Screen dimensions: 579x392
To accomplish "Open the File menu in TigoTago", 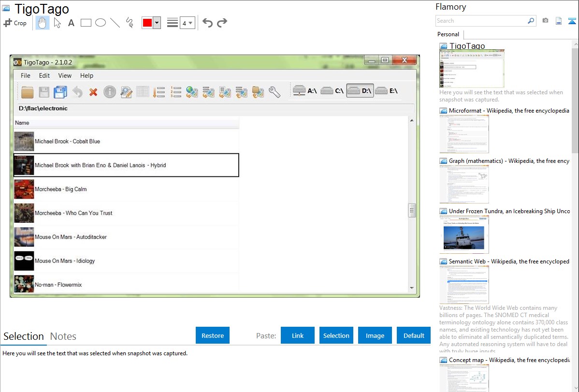I will click(x=26, y=75).
